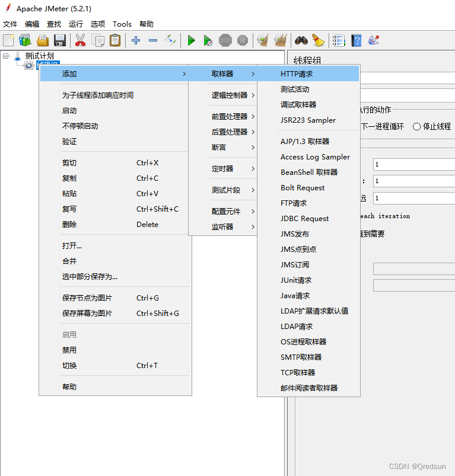Clear results with single broom icon

263,40
